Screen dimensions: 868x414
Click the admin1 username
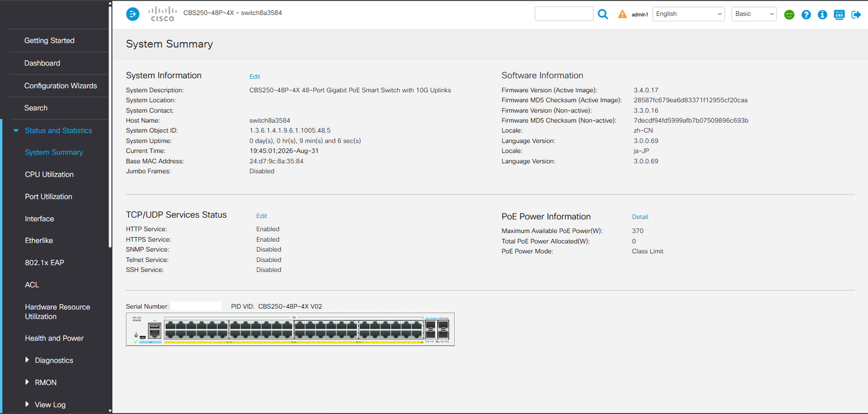(640, 15)
